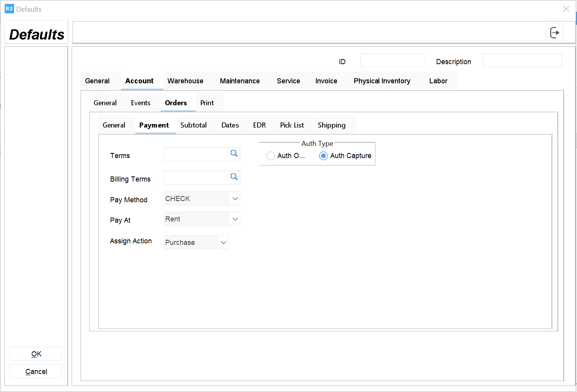The image size is (577, 392).
Task: Click the Billing Terms magnifier search icon
Action: point(234,177)
